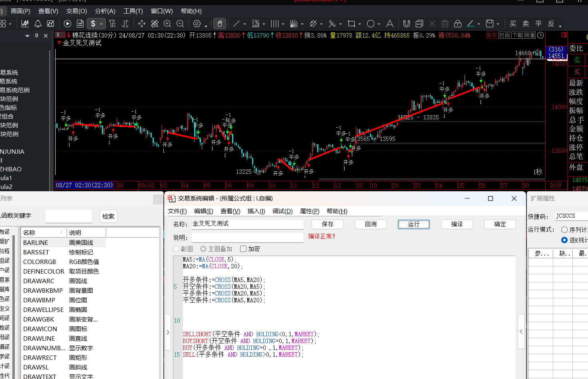
Task: Open dropdown arrow next to circle tool
Action: pos(379,24)
